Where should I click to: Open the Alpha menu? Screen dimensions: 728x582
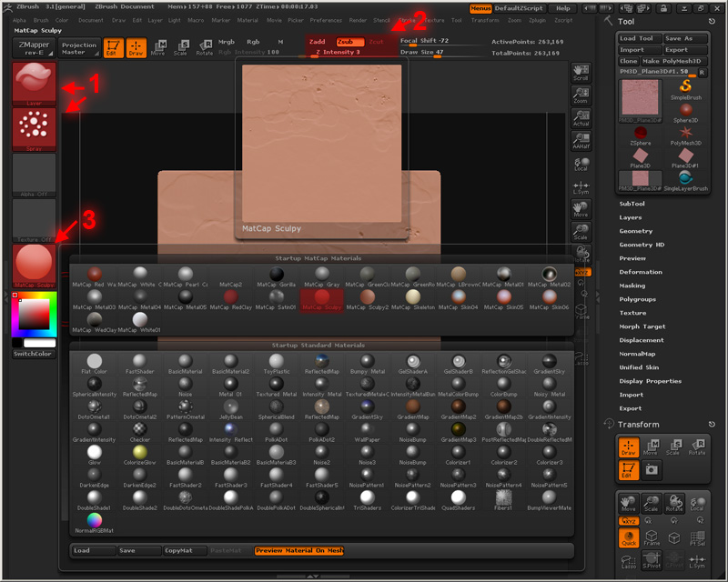pos(19,20)
